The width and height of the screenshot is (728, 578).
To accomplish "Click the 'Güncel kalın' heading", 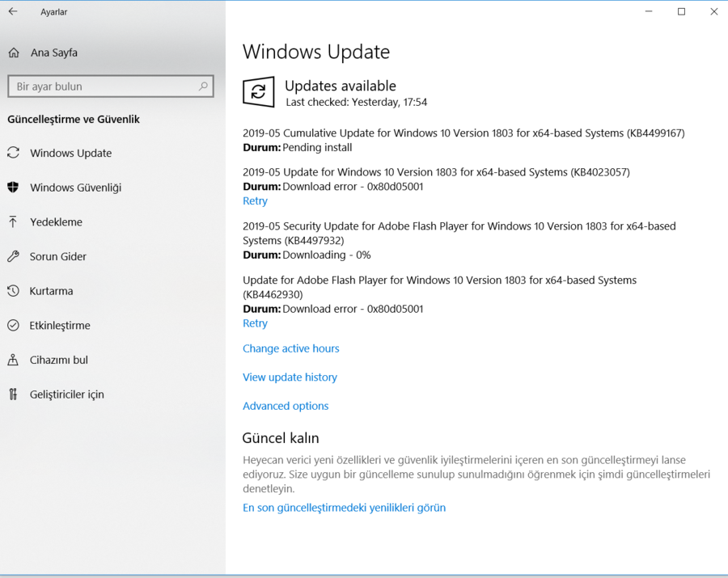I will (281, 438).
